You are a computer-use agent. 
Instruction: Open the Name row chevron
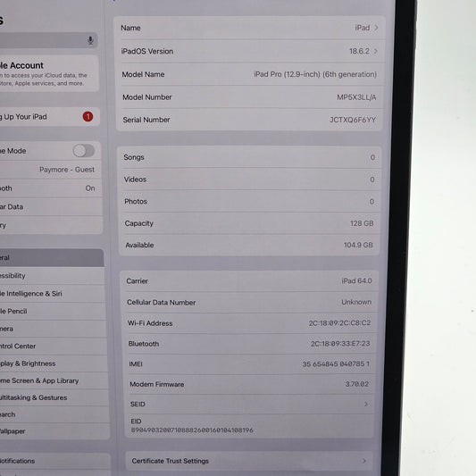(x=377, y=28)
